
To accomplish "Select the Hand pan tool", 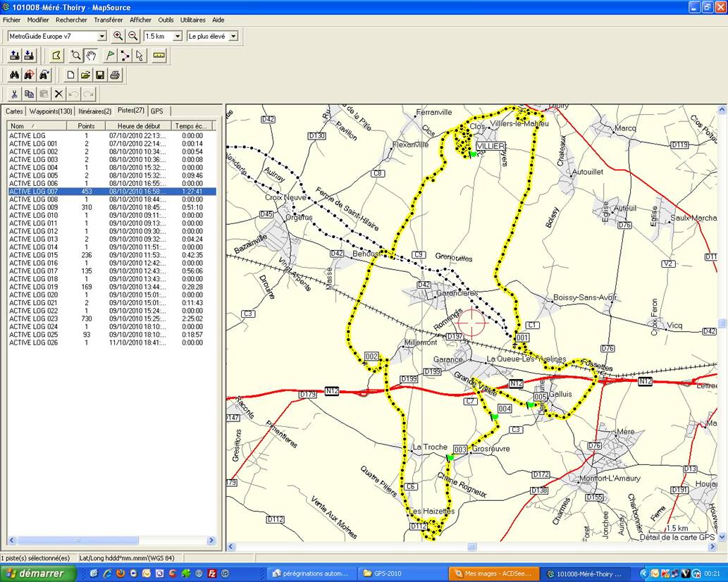I will click(90, 56).
